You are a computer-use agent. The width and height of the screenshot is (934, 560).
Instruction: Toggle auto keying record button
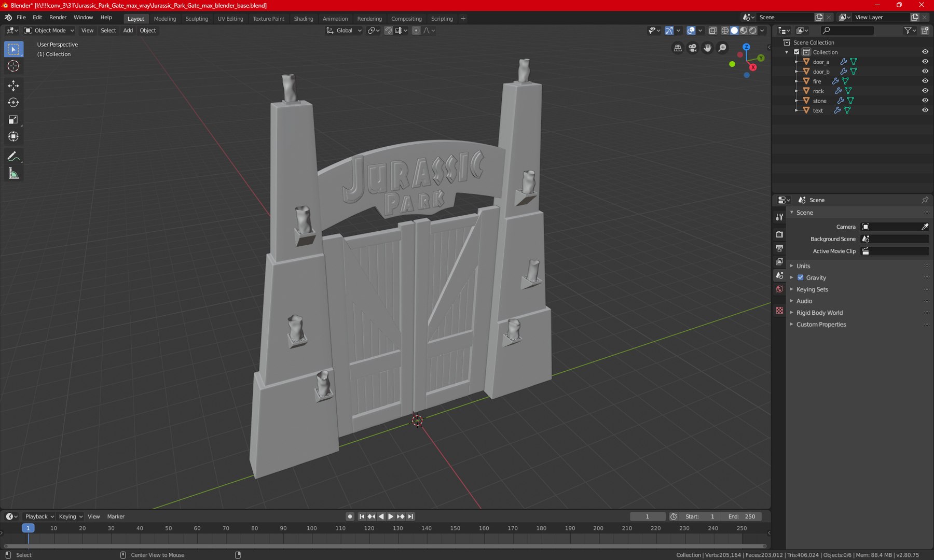click(350, 516)
